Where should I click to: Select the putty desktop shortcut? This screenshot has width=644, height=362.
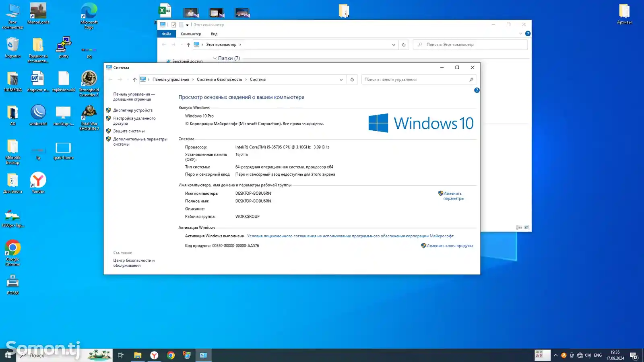tap(64, 47)
